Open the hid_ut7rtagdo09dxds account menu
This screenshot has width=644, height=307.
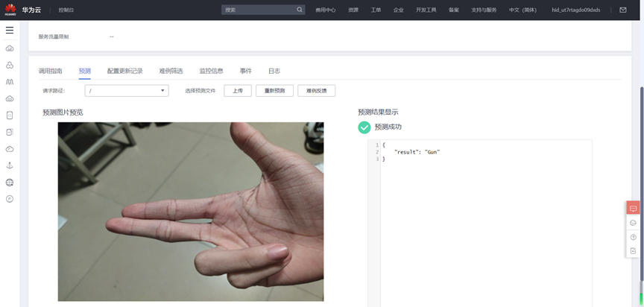pos(576,10)
